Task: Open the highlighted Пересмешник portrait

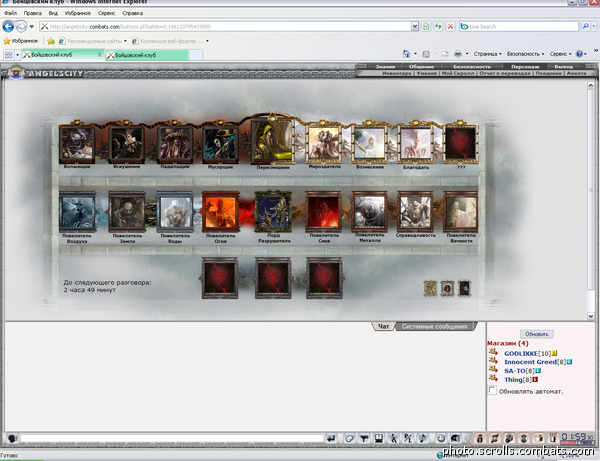Action: point(272,140)
